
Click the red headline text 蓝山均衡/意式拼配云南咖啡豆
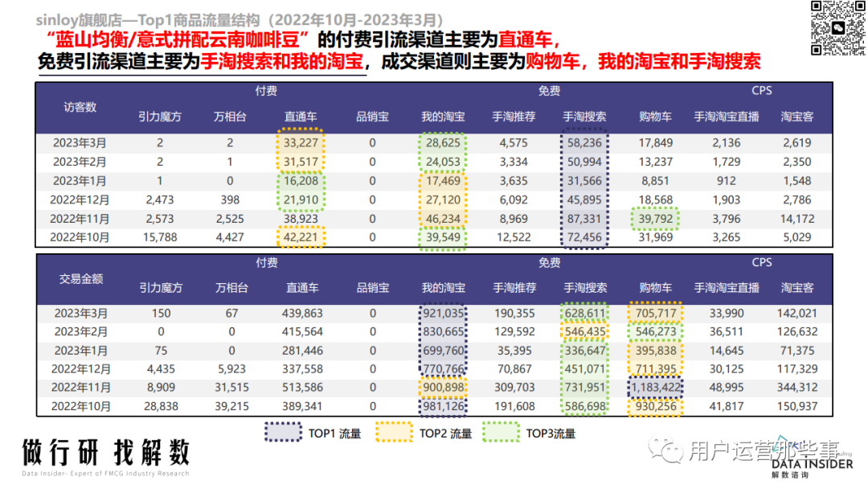pyautogui.click(x=178, y=40)
